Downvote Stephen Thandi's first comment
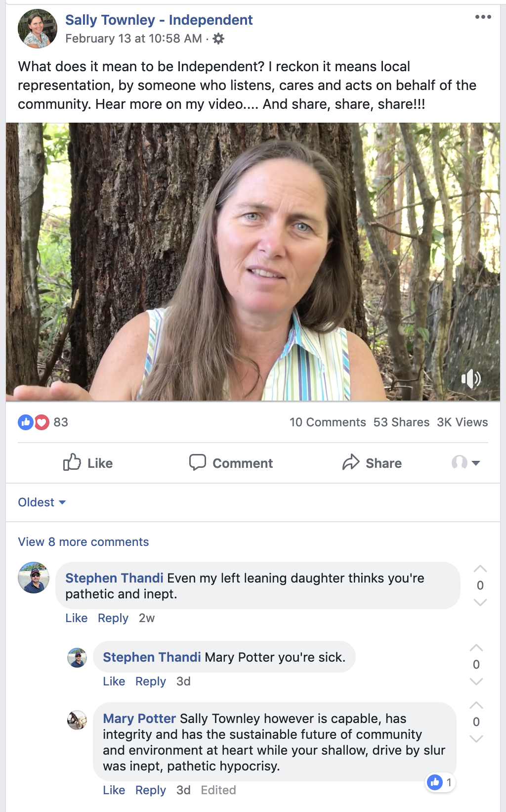This screenshot has height=812, width=506. (x=480, y=602)
